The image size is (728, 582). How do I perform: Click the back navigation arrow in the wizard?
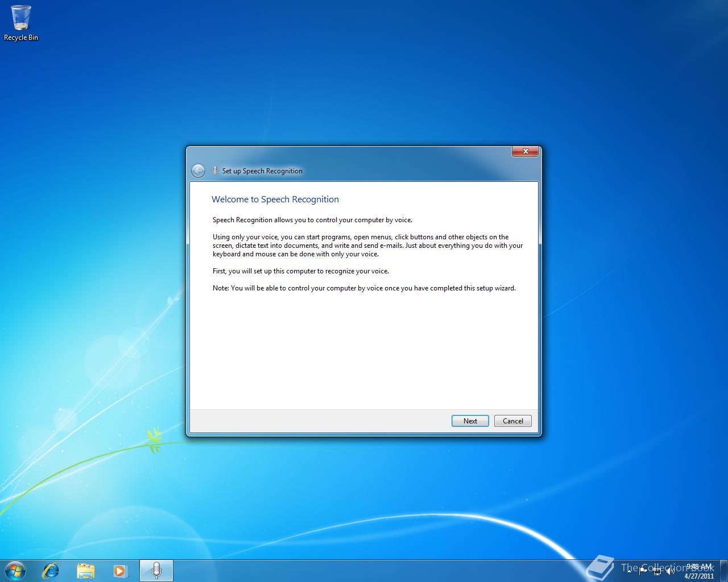198,171
